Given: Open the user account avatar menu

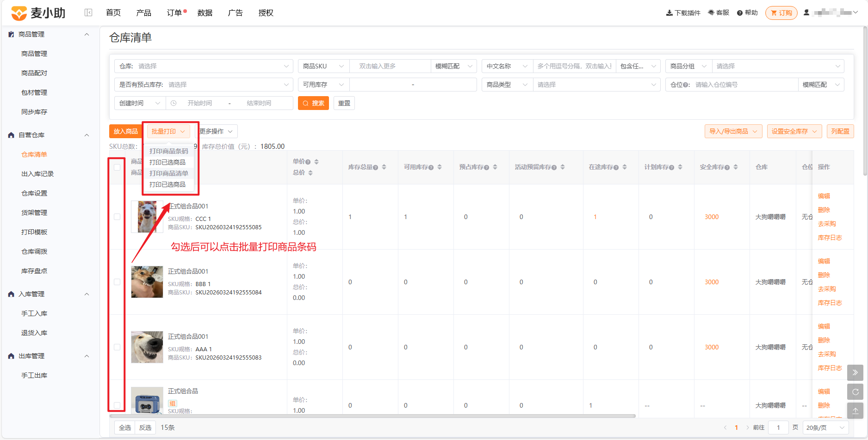Looking at the screenshot, I should (806, 12).
